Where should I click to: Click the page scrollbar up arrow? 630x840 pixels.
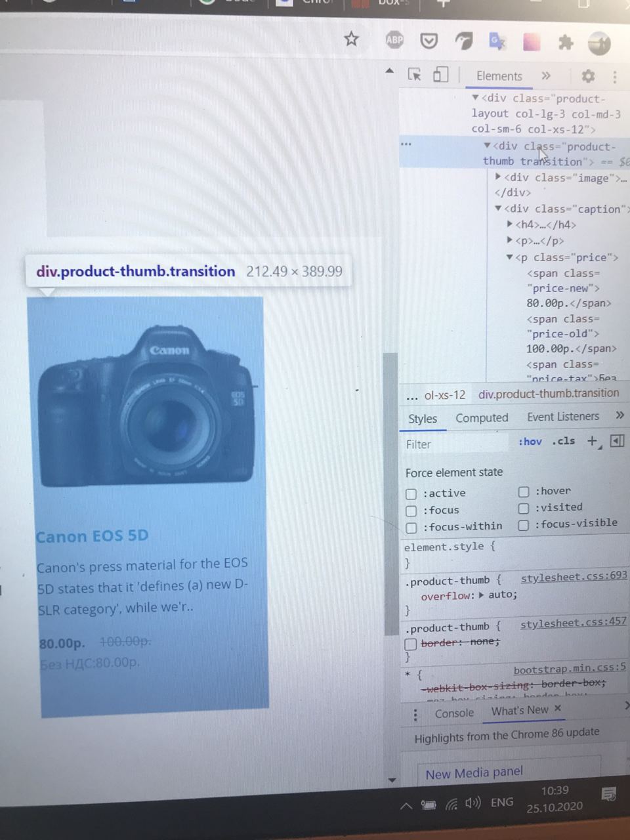390,70
